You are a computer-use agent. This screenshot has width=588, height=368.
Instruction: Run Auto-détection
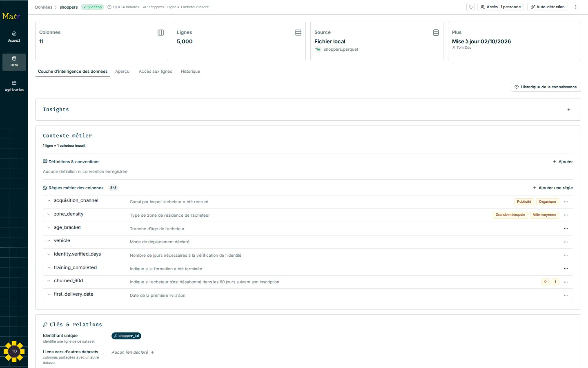548,7
